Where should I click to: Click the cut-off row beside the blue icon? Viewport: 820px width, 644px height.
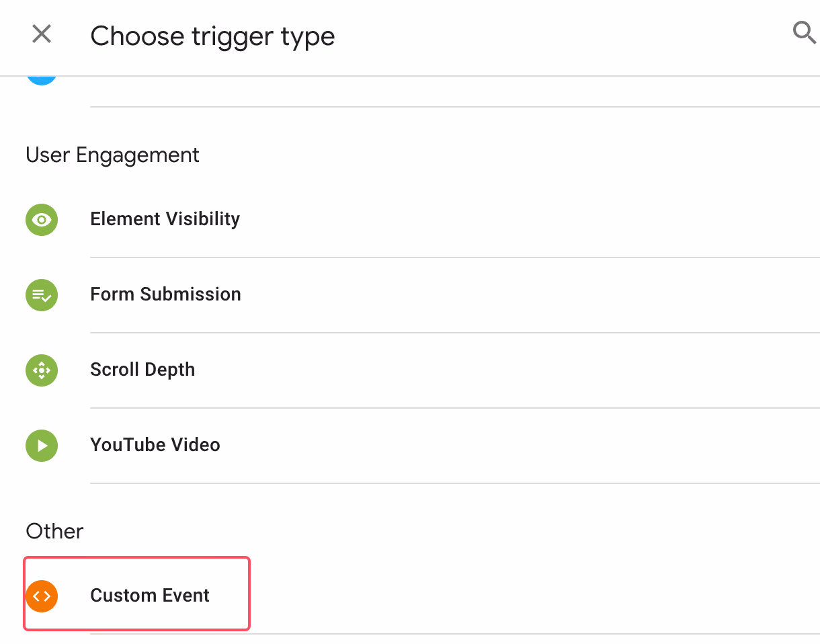(455, 91)
